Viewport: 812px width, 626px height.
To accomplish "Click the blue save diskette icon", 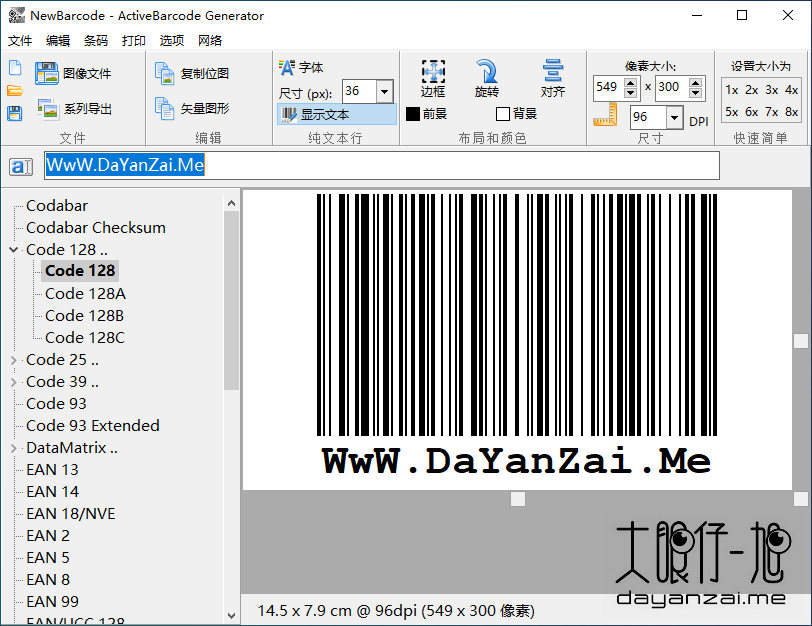I will (14, 113).
